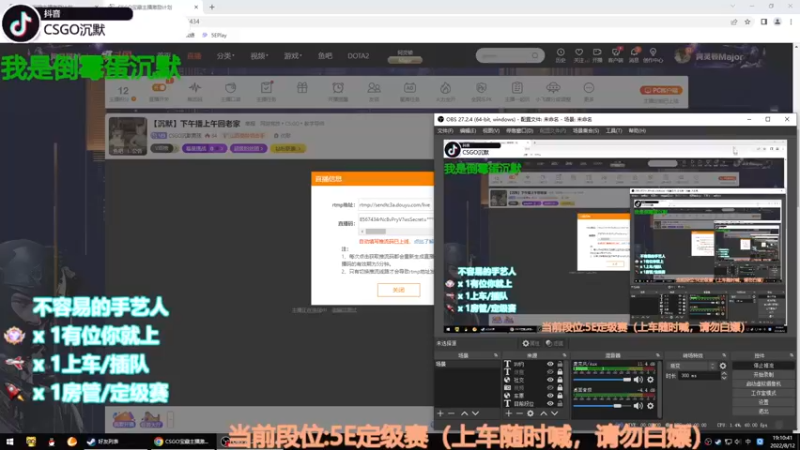Image resolution: width=800 pixels, height=450 pixels.
Task: Pop out the 混音器 dock panel icon
Action: [658, 355]
